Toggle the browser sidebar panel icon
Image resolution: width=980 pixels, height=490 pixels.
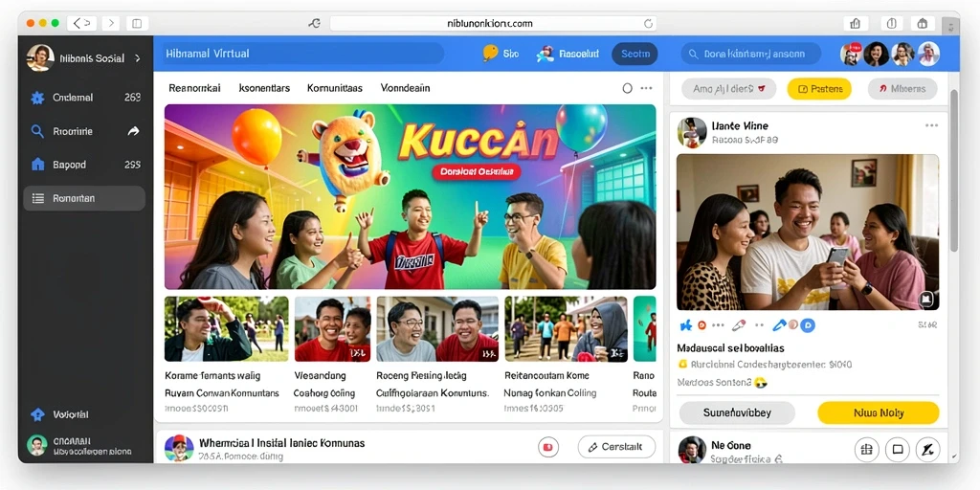click(x=137, y=24)
